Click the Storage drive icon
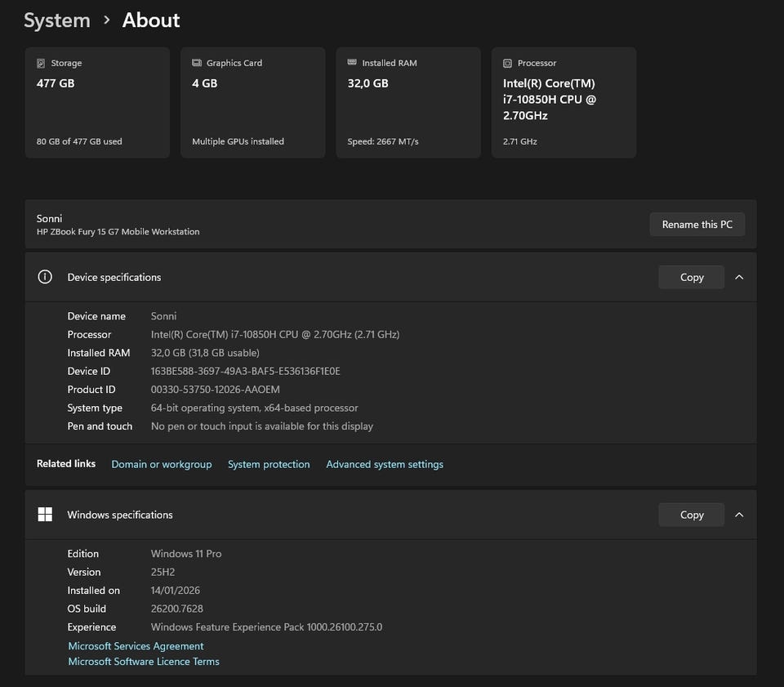 (41, 63)
